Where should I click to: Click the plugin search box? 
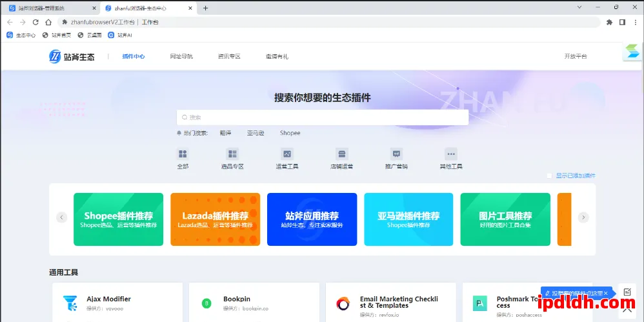click(x=323, y=117)
